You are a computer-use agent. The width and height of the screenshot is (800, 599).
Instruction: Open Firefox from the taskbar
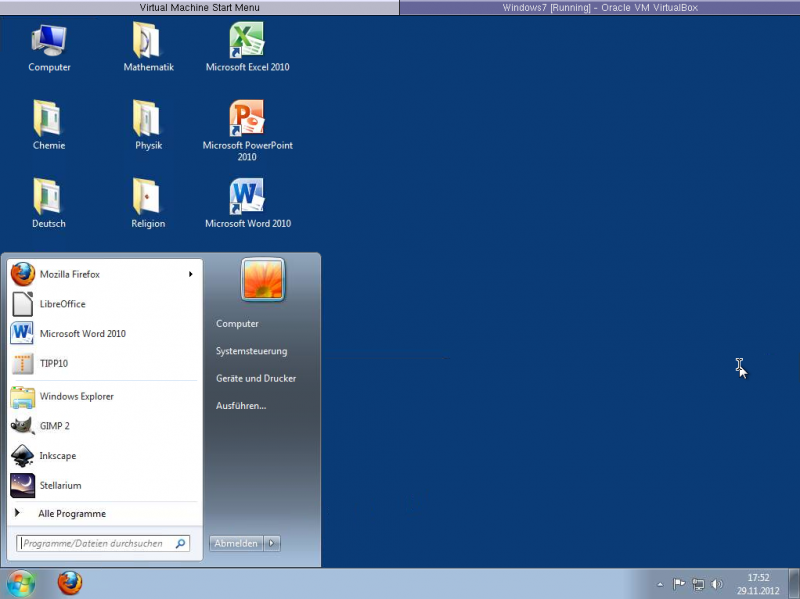pos(70,583)
